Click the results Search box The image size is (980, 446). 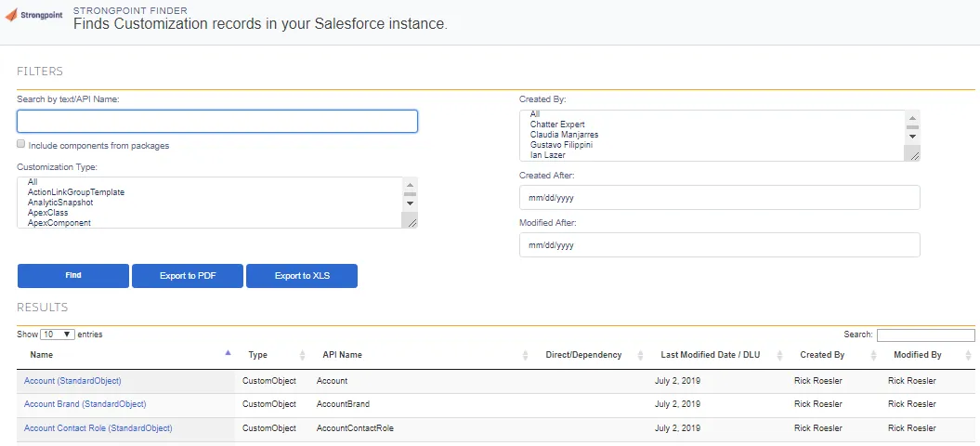coord(925,335)
